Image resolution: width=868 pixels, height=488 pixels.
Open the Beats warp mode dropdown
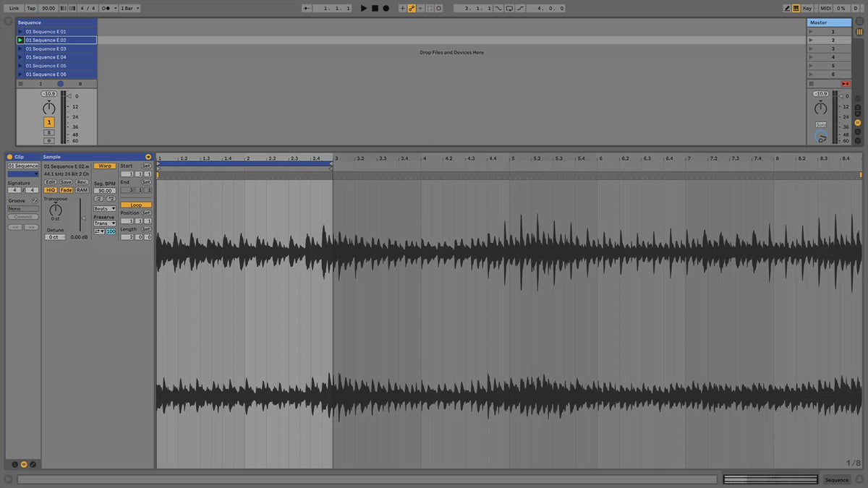[104, 208]
